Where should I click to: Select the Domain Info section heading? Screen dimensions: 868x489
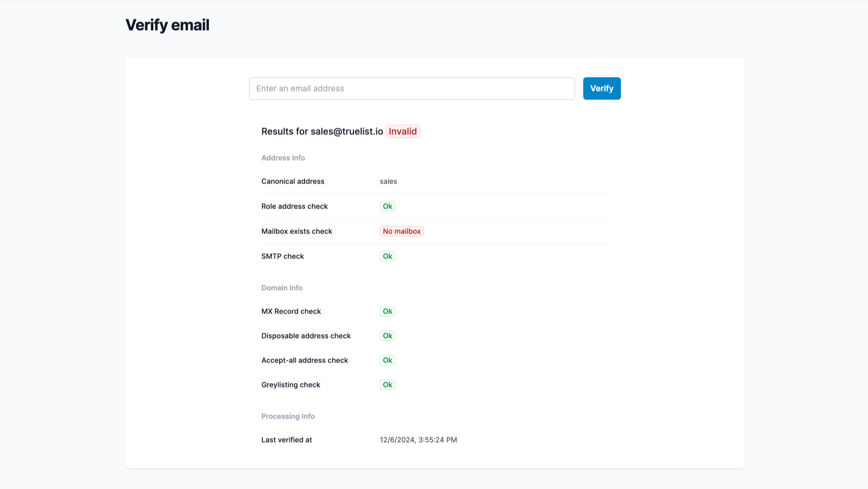(282, 288)
